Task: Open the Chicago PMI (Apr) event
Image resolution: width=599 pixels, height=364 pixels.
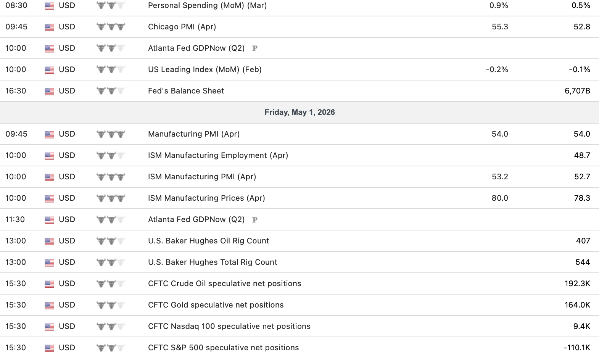Action: coord(182,27)
